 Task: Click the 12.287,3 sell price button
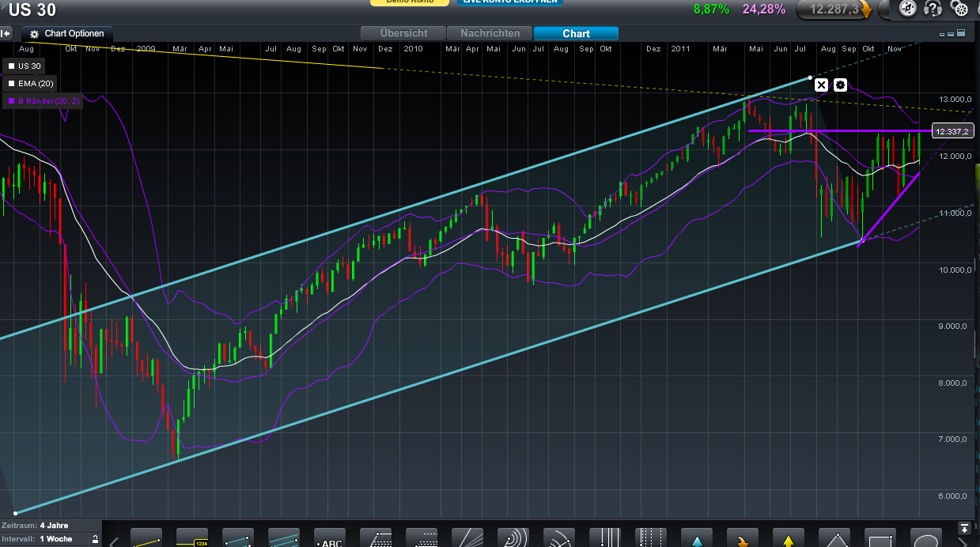click(x=834, y=9)
